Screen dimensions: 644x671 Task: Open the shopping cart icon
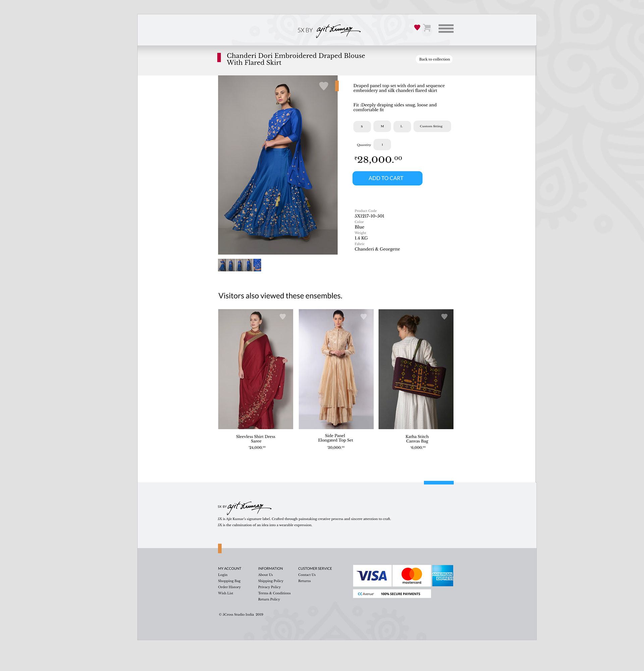click(427, 28)
